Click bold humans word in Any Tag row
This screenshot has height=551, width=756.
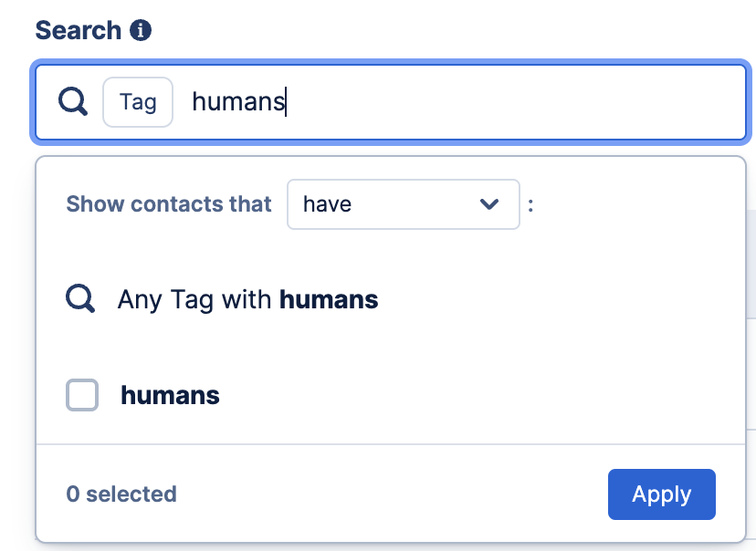click(329, 299)
